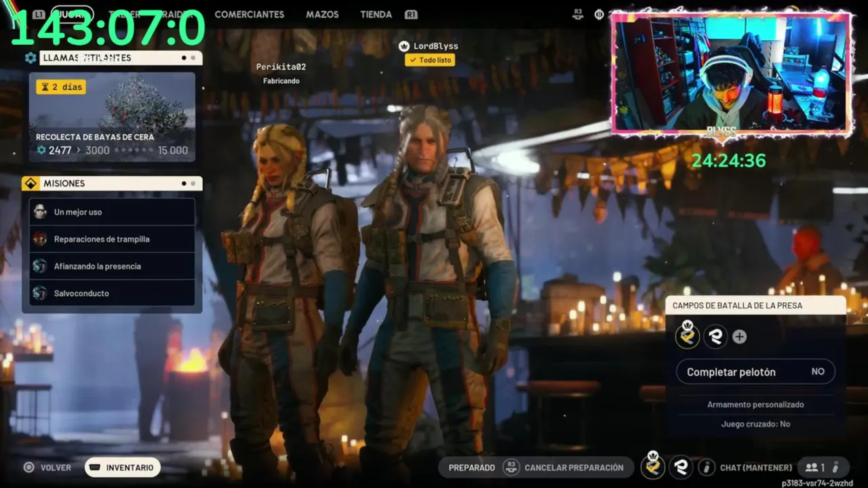
Task: Select the icon for Reparaciones de trampilla
Action: [x=40, y=239]
